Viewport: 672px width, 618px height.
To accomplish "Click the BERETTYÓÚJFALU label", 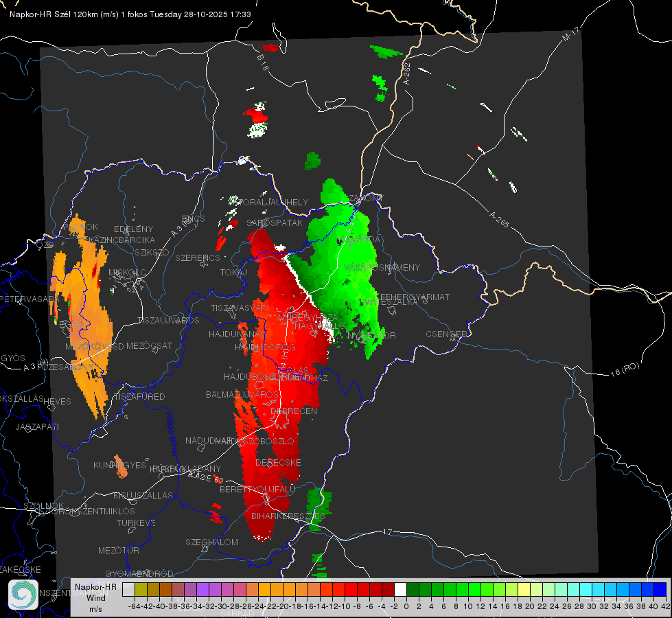I will (x=257, y=490).
